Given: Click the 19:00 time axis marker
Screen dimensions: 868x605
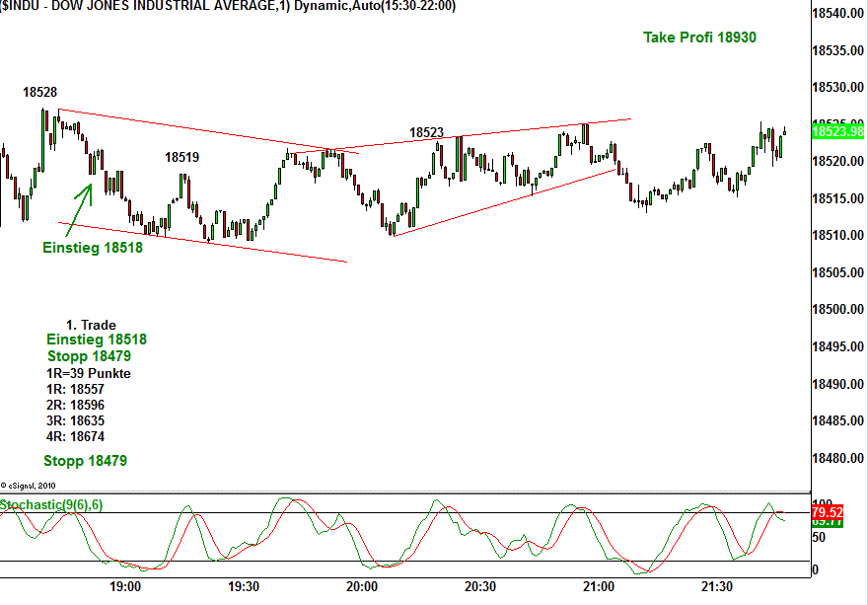Looking at the screenshot, I should tap(125, 586).
